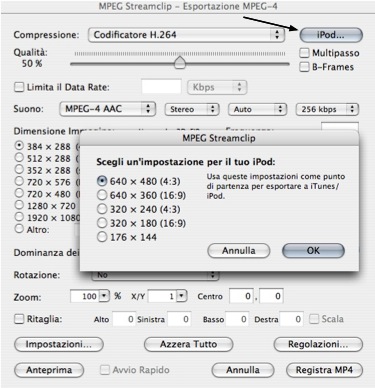The width and height of the screenshot is (375, 388).
Task: Choose the 320 × 240 (4:3) iPod setting
Action: (102, 209)
